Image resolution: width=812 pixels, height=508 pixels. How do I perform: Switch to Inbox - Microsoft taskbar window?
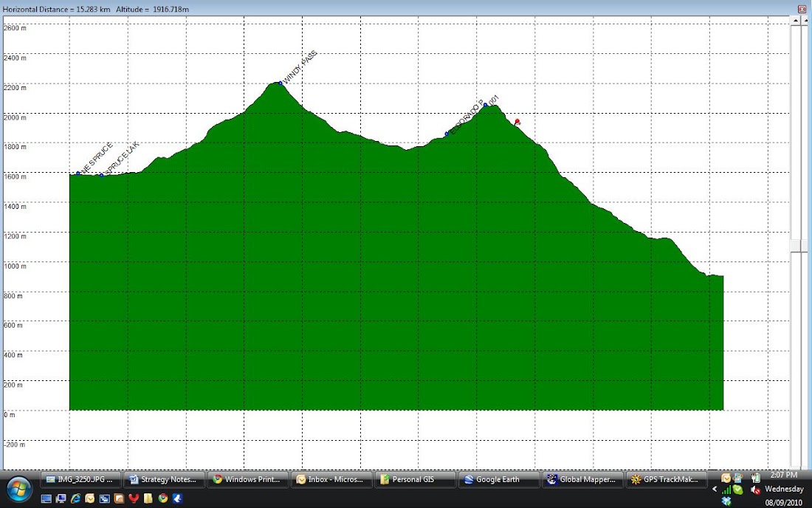point(332,479)
